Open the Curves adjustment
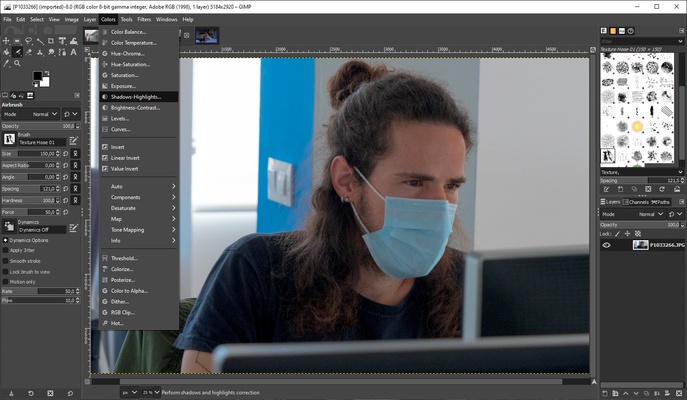Image resolution: width=687 pixels, height=400 pixels. click(139, 129)
